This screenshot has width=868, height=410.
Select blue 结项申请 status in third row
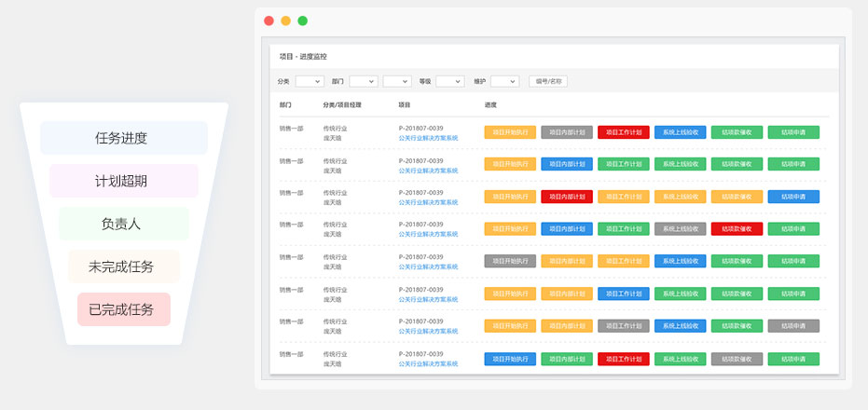coord(793,197)
